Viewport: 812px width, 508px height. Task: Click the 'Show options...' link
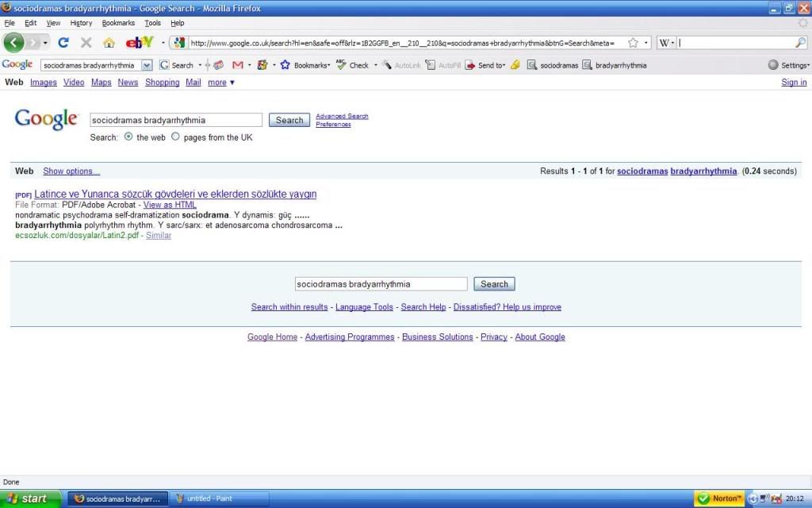click(x=71, y=171)
